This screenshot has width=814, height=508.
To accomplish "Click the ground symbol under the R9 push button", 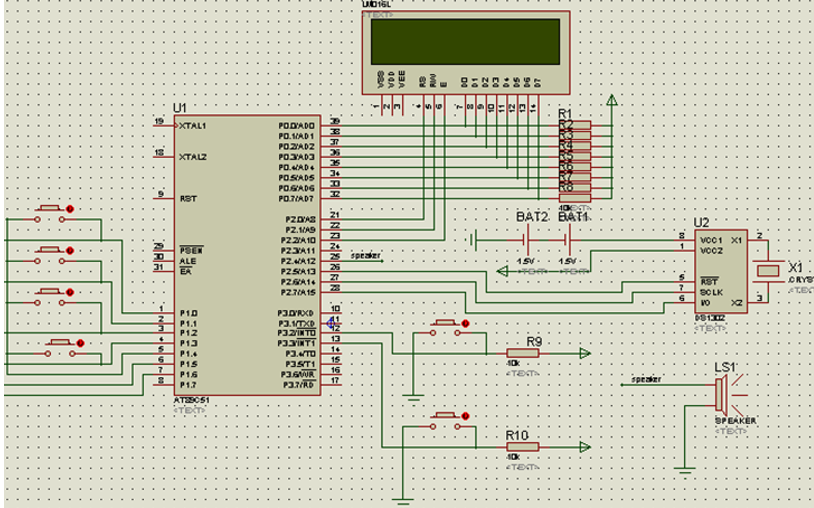I will click(413, 398).
